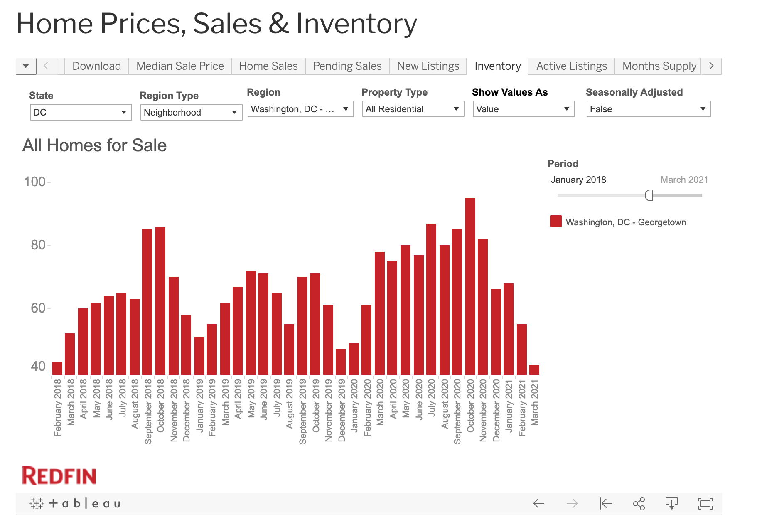Open the Property Type dropdown
Viewport: 757px width, 532px height.
click(413, 109)
